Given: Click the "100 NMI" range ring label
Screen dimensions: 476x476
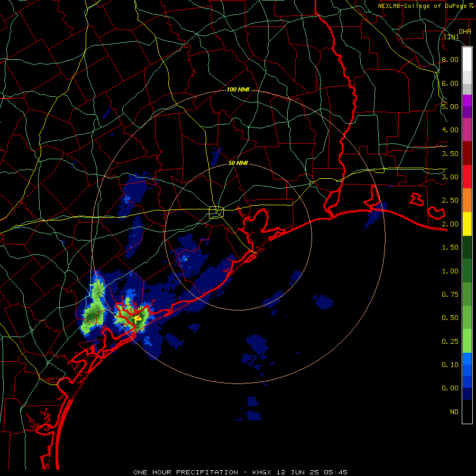Looking at the screenshot, I should click(238, 89).
